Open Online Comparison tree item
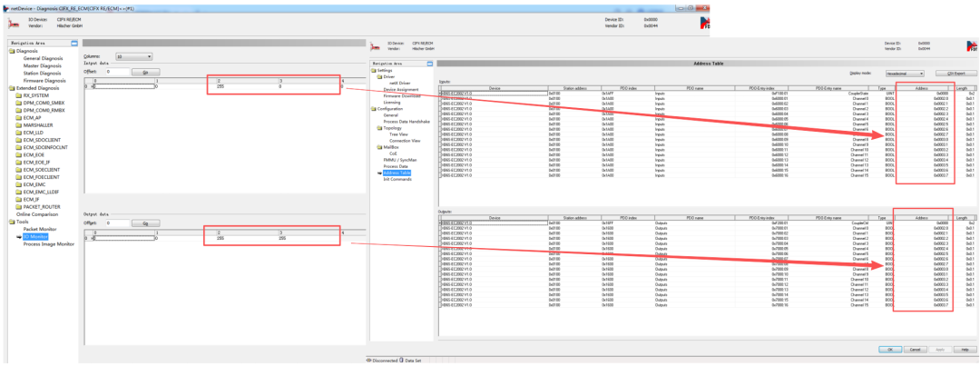This screenshot has height=386, width=980. [36, 214]
